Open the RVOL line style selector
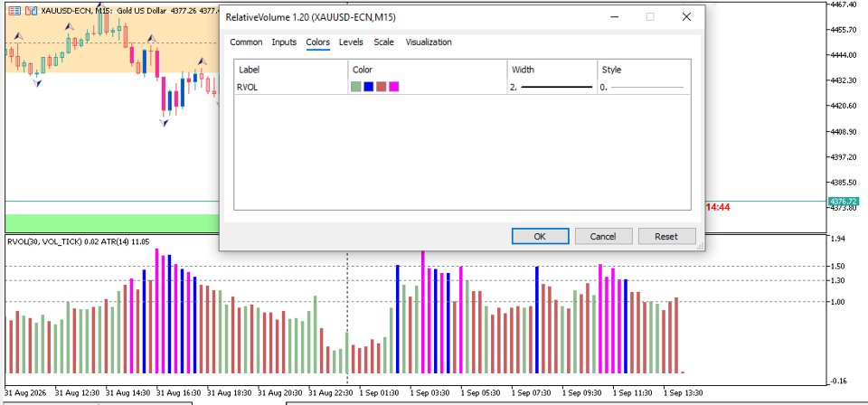This screenshot has height=405, width=868. (x=644, y=87)
